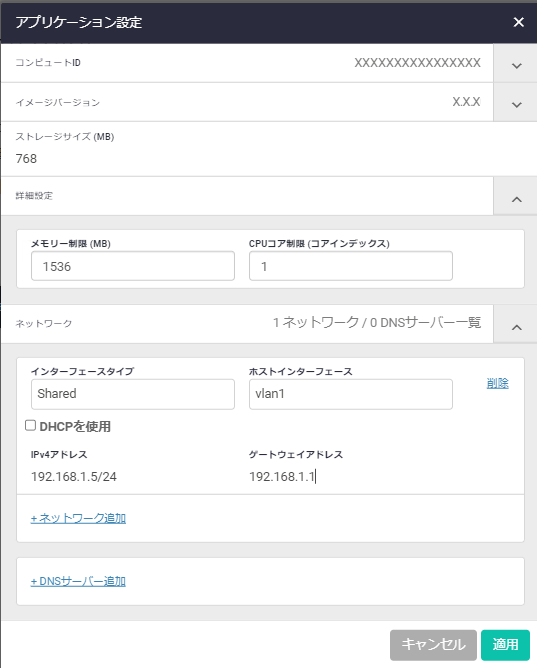The width and height of the screenshot is (537, 668).
Task: Enable the DHCPを使用 checkbox
Action: click(x=30, y=425)
